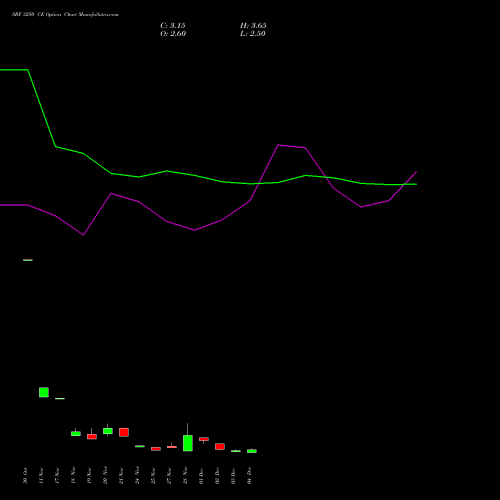
Task: Click the red candle above 02 Dec
Action: coord(220,447)
